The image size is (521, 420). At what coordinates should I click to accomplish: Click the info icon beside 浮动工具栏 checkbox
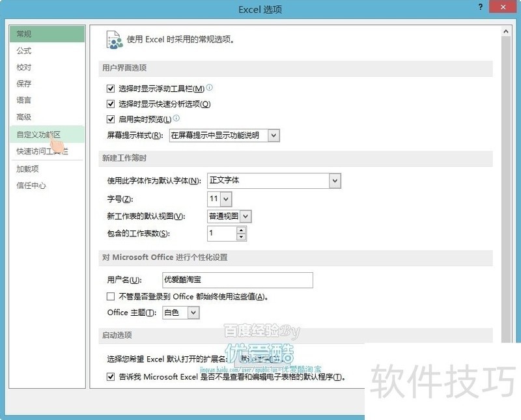pyautogui.click(x=210, y=88)
